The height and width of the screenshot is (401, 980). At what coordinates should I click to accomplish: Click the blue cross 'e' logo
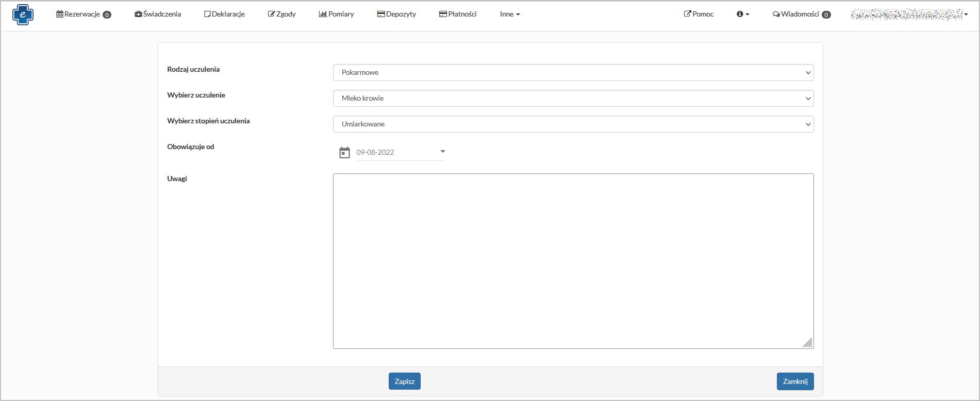click(x=23, y=14)
